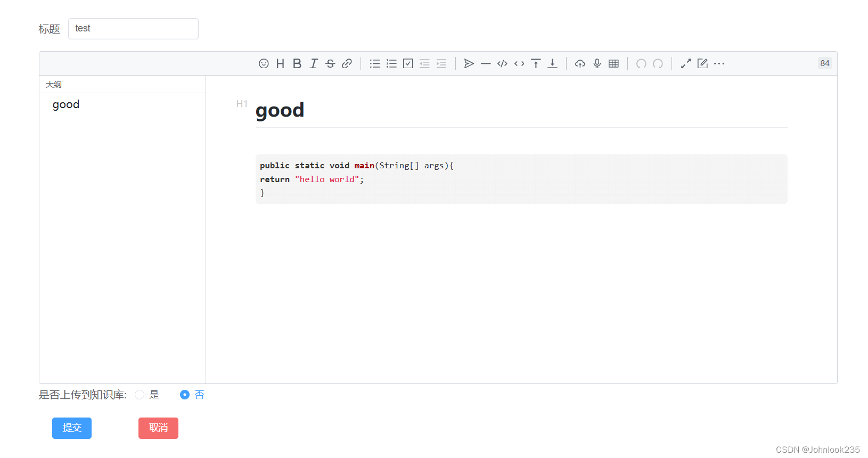This screenshot has width=868, height=458.
Task: Toggle italic formatting
Action: [314, 63]
